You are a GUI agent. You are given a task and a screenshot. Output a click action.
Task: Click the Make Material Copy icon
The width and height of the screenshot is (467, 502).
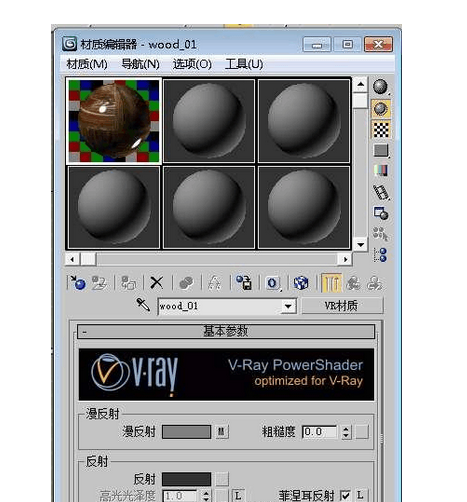186,283
